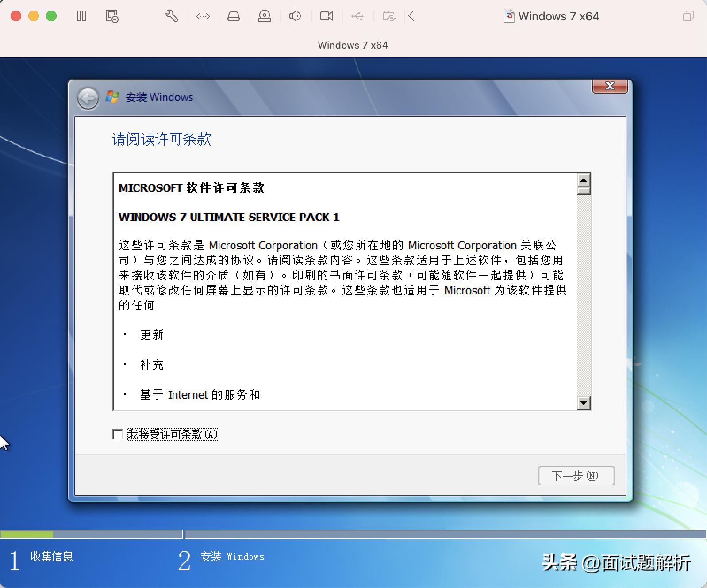Click the Windows 7 x64 tab title
The image size is (707, 588).
pos(353,45)
